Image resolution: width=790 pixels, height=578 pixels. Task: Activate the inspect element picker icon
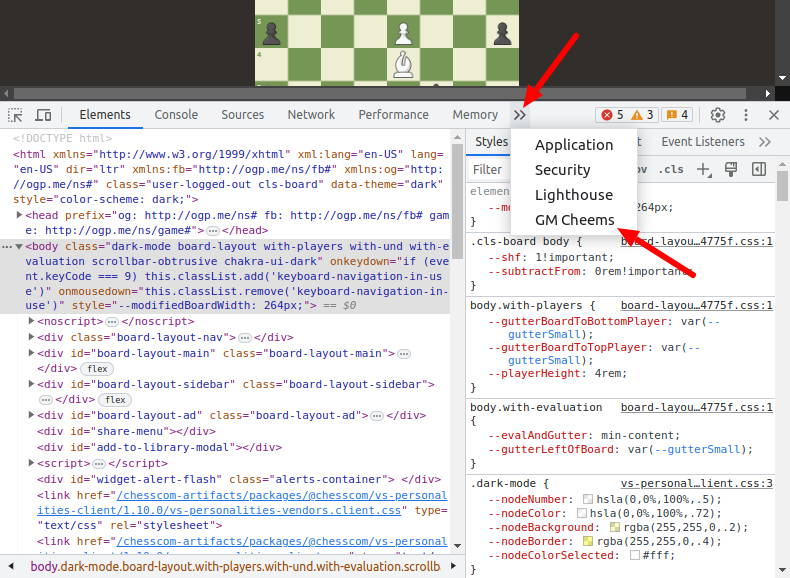pos(15,115)
